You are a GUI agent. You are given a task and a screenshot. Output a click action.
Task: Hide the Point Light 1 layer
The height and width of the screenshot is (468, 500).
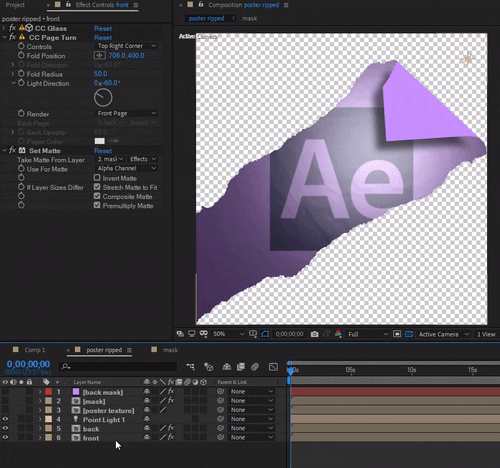click(x=5, y=419)
